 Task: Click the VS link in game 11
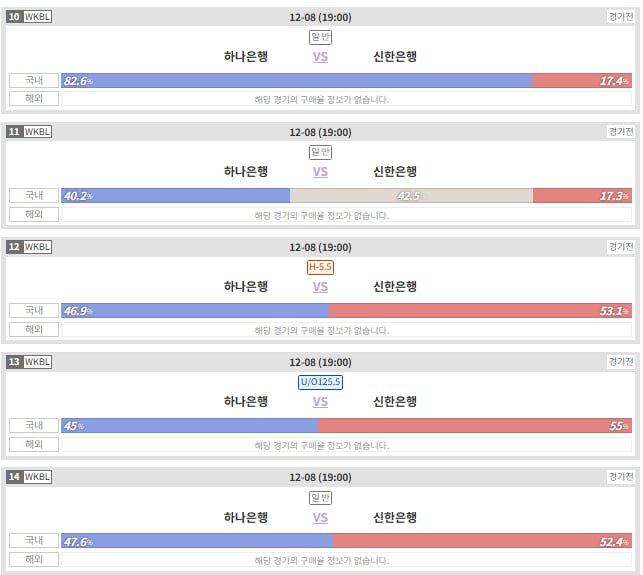coord(320,172)
